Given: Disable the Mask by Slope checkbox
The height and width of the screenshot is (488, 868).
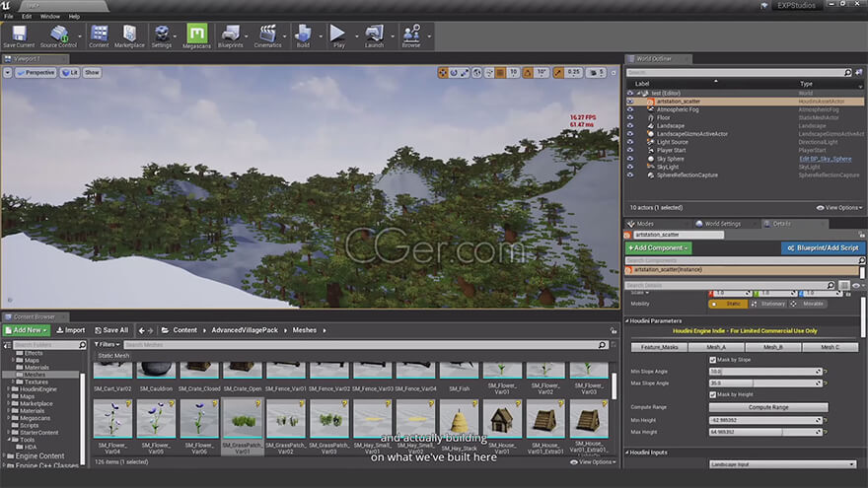Looking at the screenshot, I should [712, 360].
